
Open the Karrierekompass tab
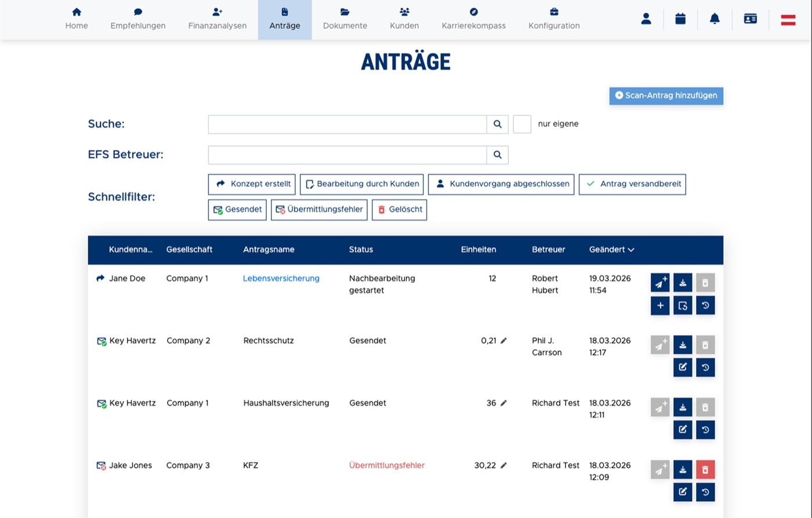[474, 20]
